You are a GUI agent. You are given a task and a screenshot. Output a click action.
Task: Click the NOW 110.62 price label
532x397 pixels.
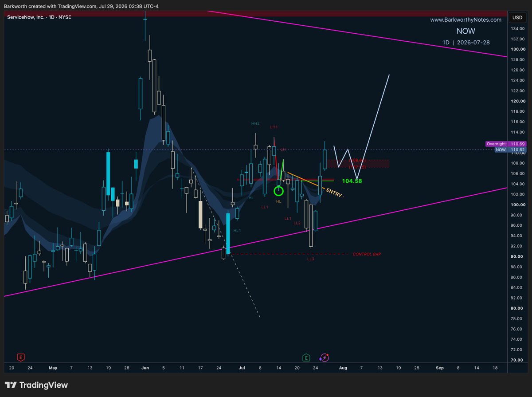coord(510,150)
